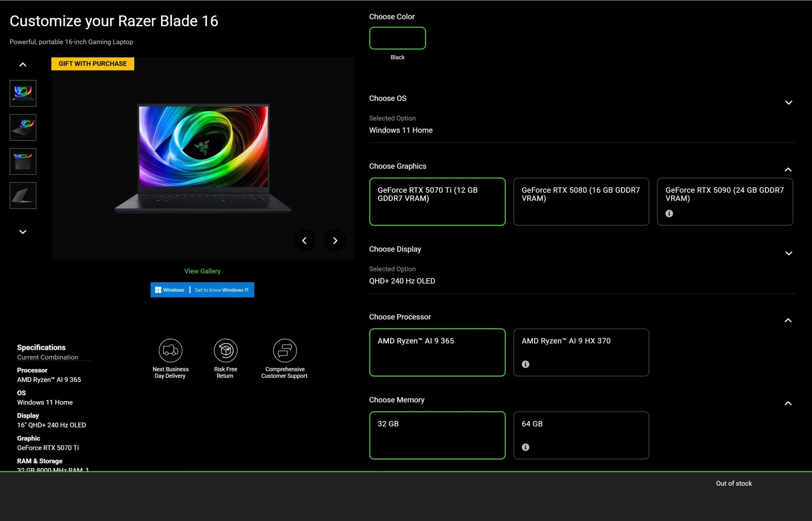
Task: Click the Get to know Windows 11 banner
Action: click(202, 290)
